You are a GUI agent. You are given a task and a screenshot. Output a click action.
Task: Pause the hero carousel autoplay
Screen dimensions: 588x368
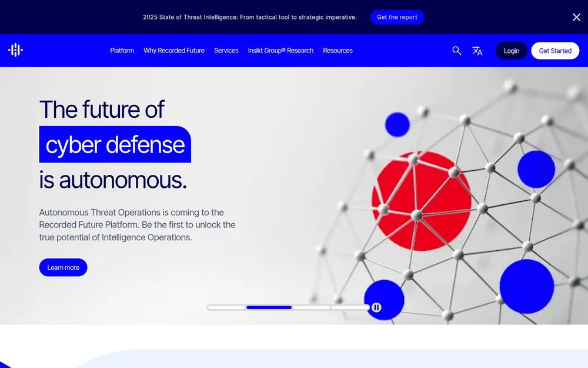click(376, 307)
